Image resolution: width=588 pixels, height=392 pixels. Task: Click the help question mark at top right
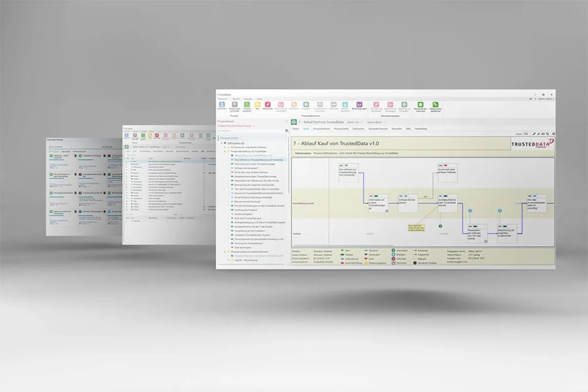tap(536, 99)
